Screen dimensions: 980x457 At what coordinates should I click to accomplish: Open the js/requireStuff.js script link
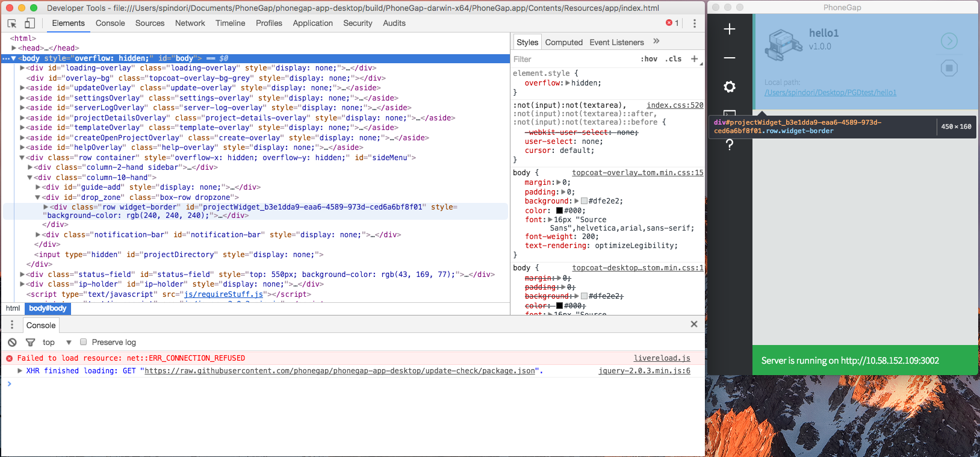[223, 294]
